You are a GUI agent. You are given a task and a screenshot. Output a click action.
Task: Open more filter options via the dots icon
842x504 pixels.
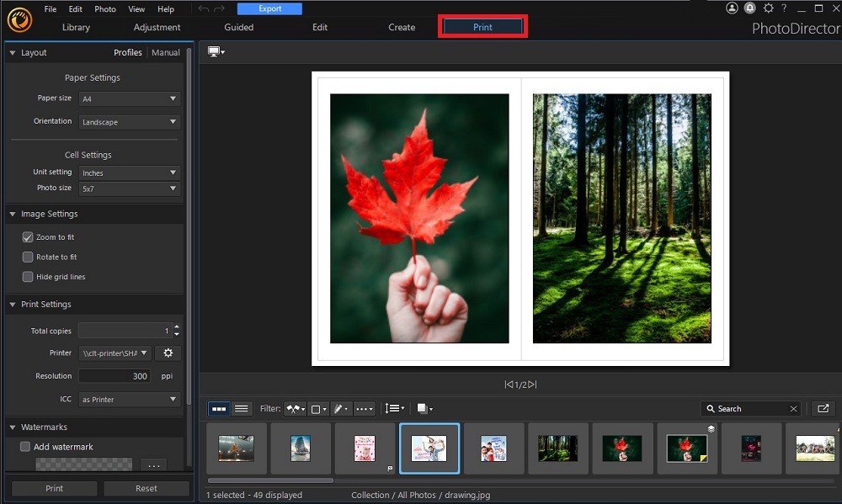click(x=364, y=408)
